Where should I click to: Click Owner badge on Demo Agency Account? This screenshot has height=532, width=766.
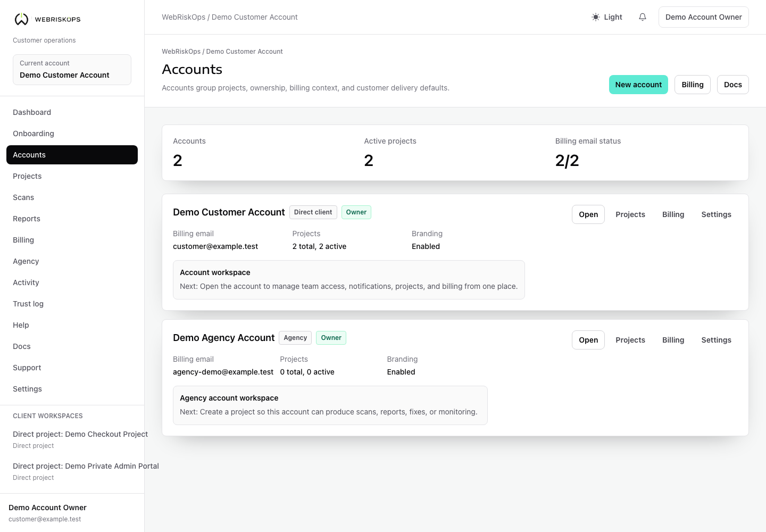coord(331,338)
